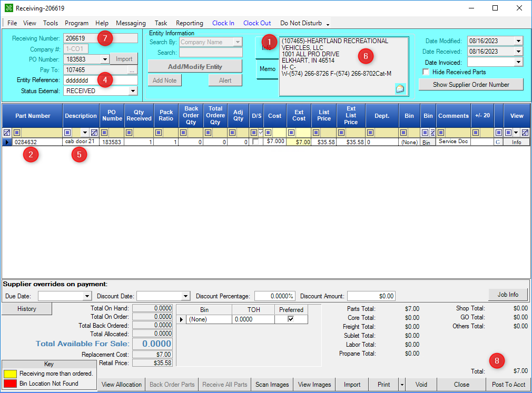This screenshot has height=393, width=532.
Task: Click the PO Number column filter icon
Action: click(x=104, y=133)
